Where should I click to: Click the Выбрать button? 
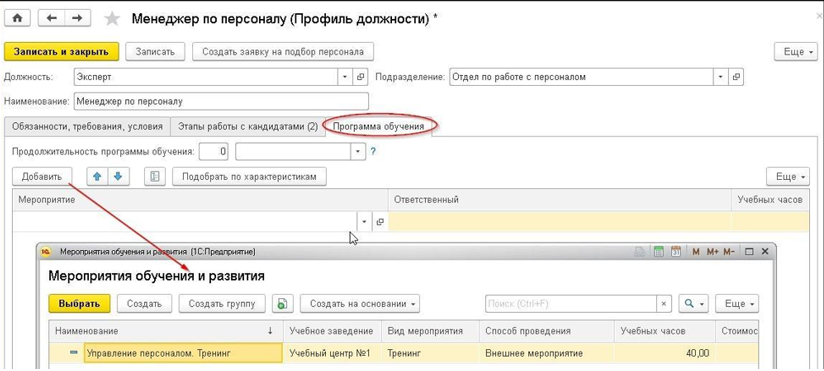[x=79, y=303]
